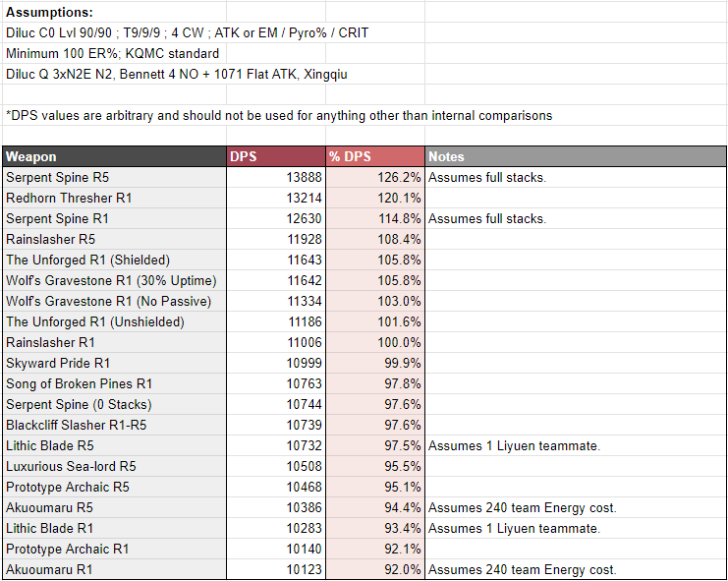Select the Skyward Pride R1 cell
728x581 pixels.
(x=113, y=364)
